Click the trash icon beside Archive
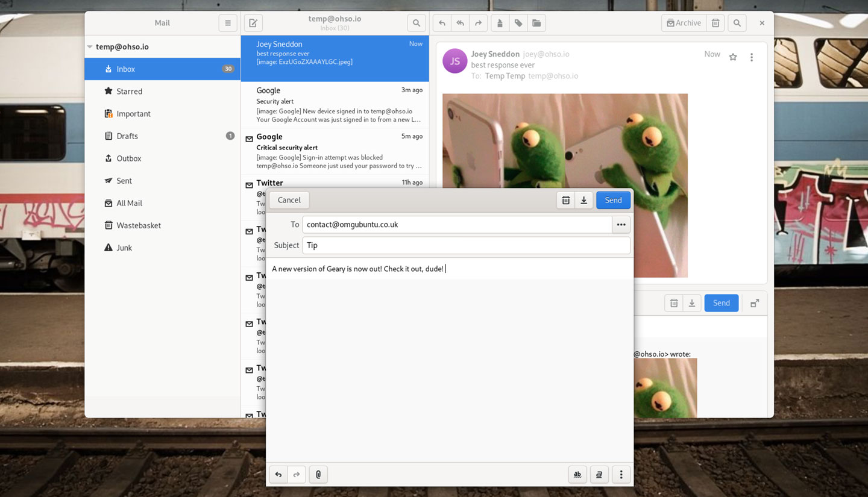868x497 pixels. (715, 23)
